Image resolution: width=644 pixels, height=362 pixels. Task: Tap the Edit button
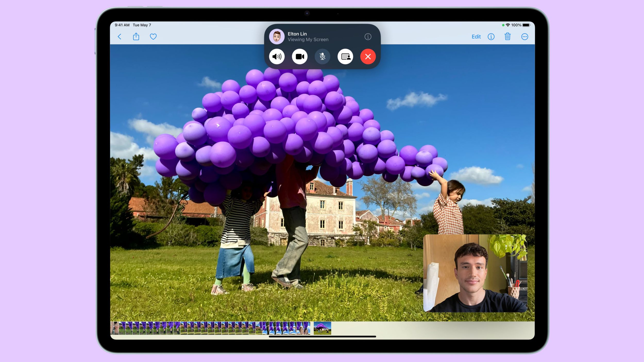476,37
